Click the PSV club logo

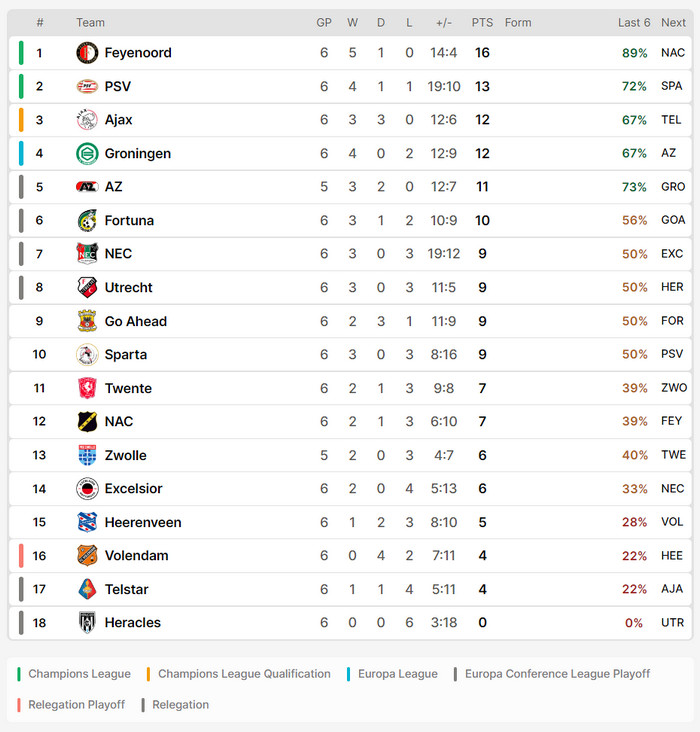(87, 87)
